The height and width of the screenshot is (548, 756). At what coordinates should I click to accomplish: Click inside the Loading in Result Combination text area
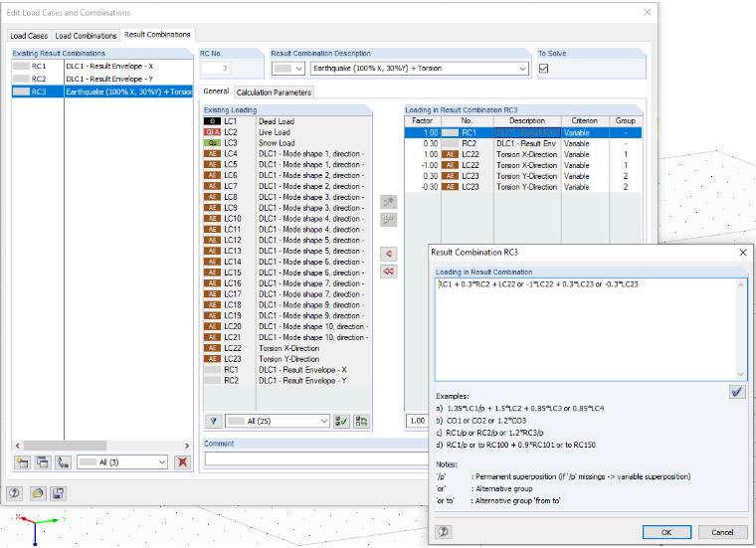coord(586,329)
